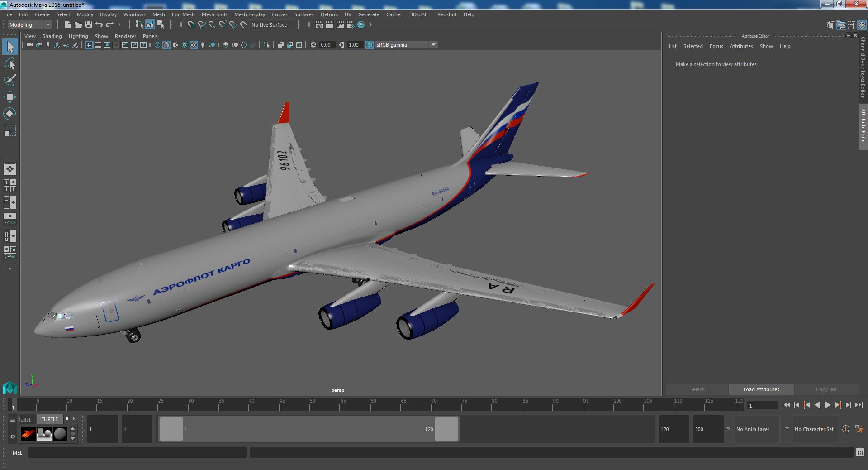Choose the Lasso Select tool
868x470 pixels.
pos(10,64)
